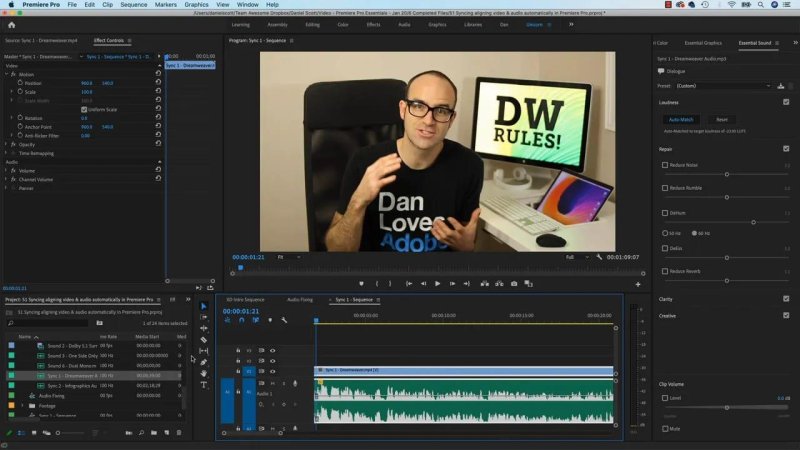Click the Home icon

(12, 24)
